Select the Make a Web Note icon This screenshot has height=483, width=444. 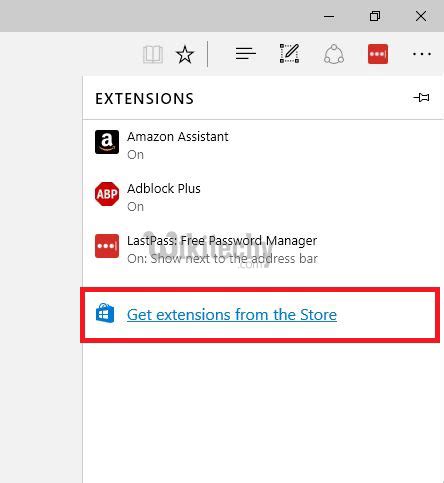[289, 53]
